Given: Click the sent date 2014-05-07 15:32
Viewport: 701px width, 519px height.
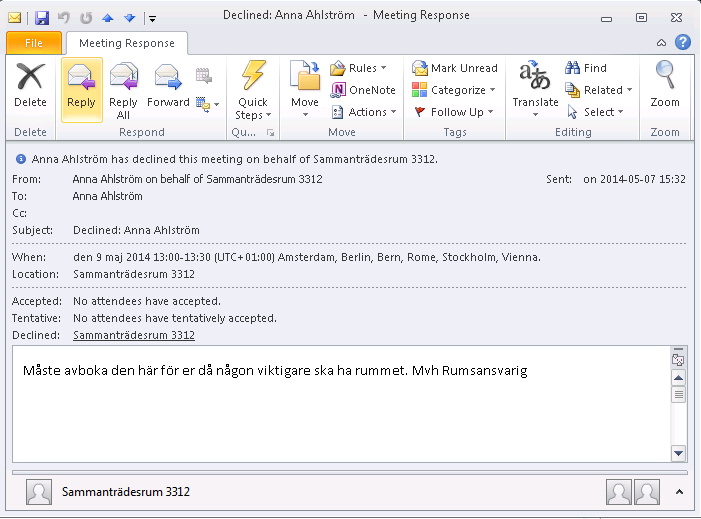Looking at the screenshot, I should coord(634,179).
